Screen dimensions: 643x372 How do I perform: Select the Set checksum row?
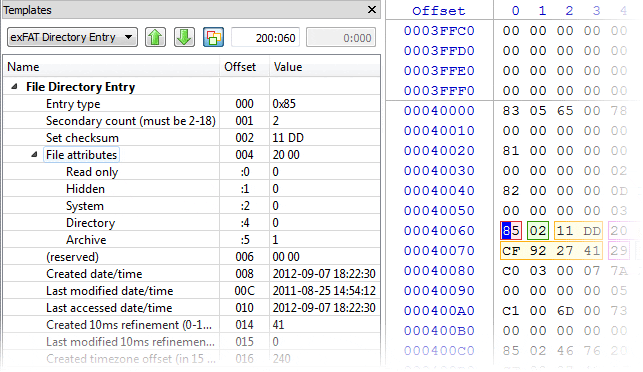(x=192, y=138)
